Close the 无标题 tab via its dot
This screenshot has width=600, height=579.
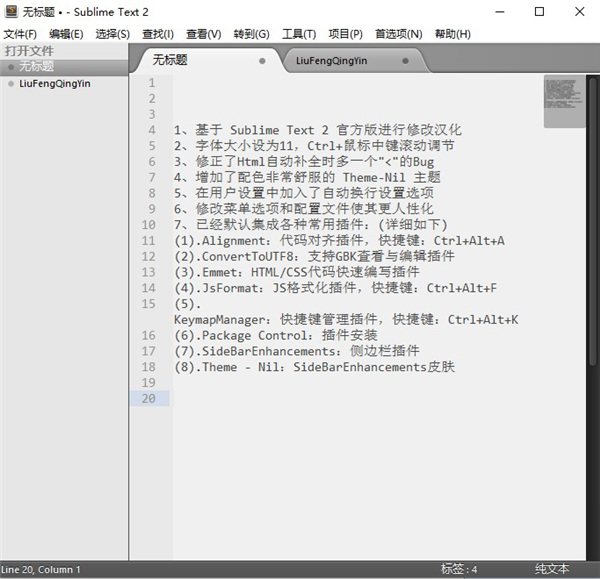(262, 61)
